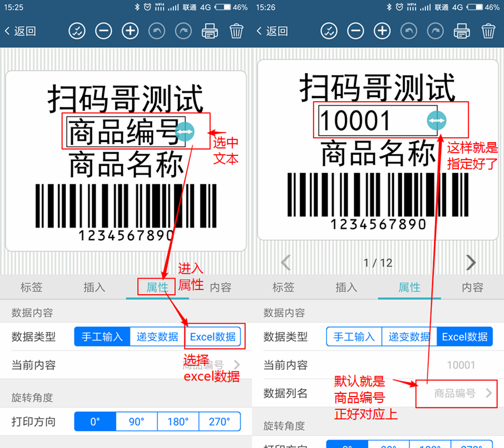Open 属性 tab in left screen
This screenshot has width=504, height=448.
158,287
